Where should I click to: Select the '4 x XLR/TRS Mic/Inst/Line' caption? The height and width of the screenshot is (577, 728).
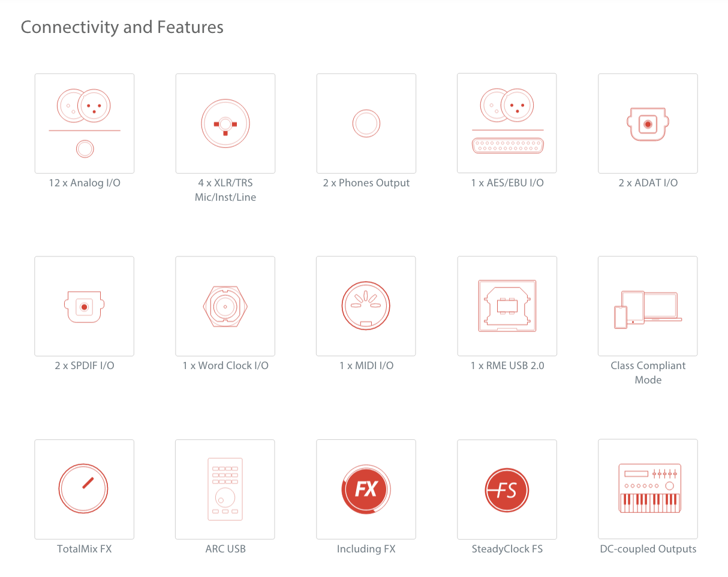point(225,190)
